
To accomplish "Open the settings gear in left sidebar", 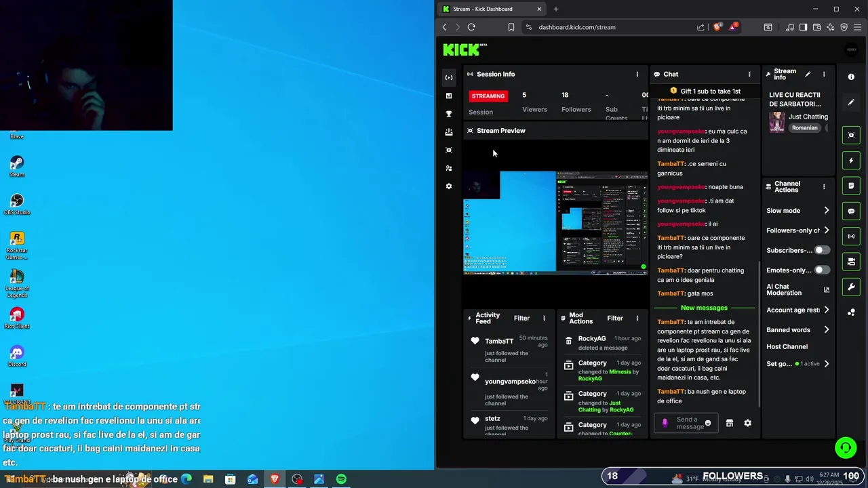I will pyautogui.click(x=449, y=186).
